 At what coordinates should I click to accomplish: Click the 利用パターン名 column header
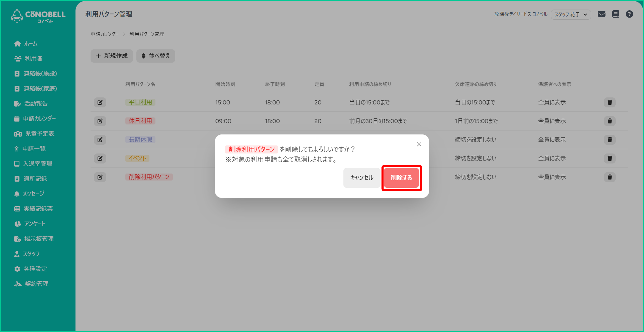pyautogui.click(x=140, y=84)
